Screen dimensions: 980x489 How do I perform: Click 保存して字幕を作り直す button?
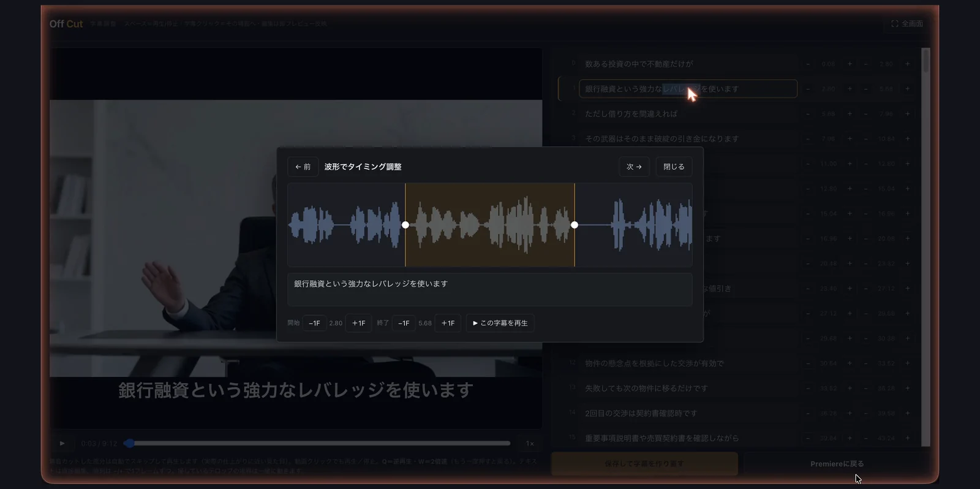tap(644, 464)
